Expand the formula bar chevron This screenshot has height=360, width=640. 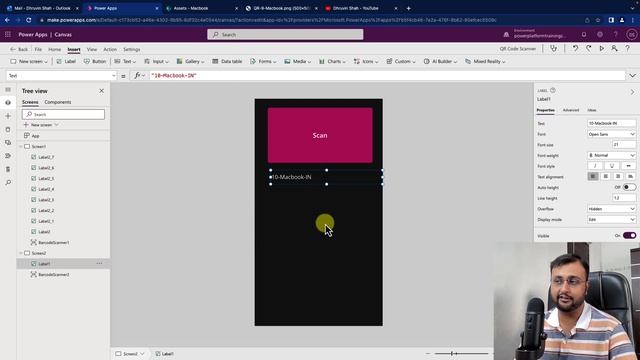coord(632,76)
